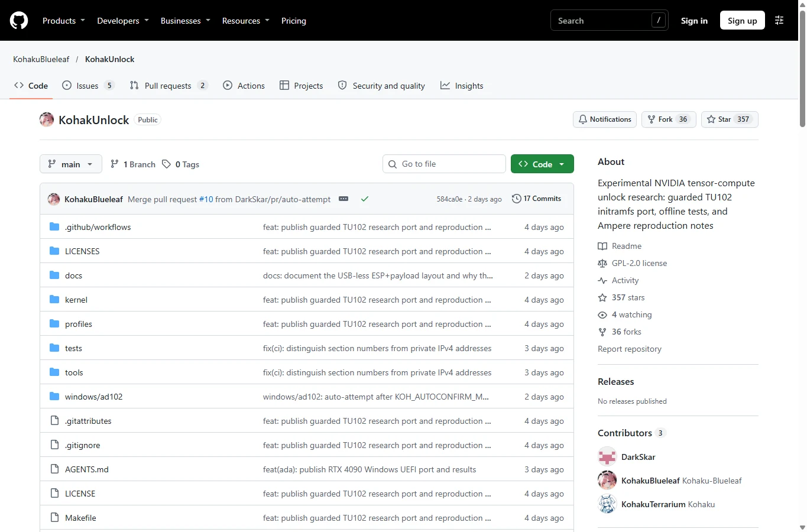This screenshot has width=807, height=532.
Task: Click the docs folder icon
Action: 54,275
